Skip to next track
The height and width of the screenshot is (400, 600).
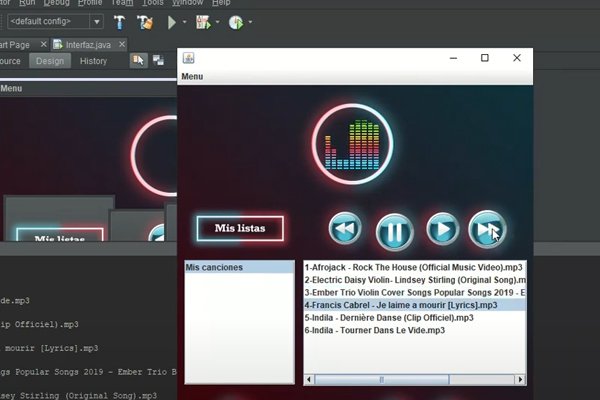[487, 230]
